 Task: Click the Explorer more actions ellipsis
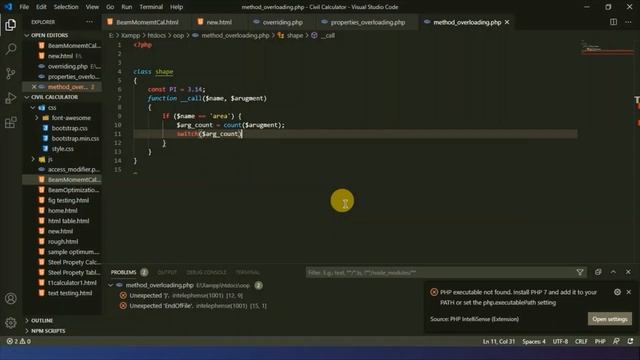point(89,22)
